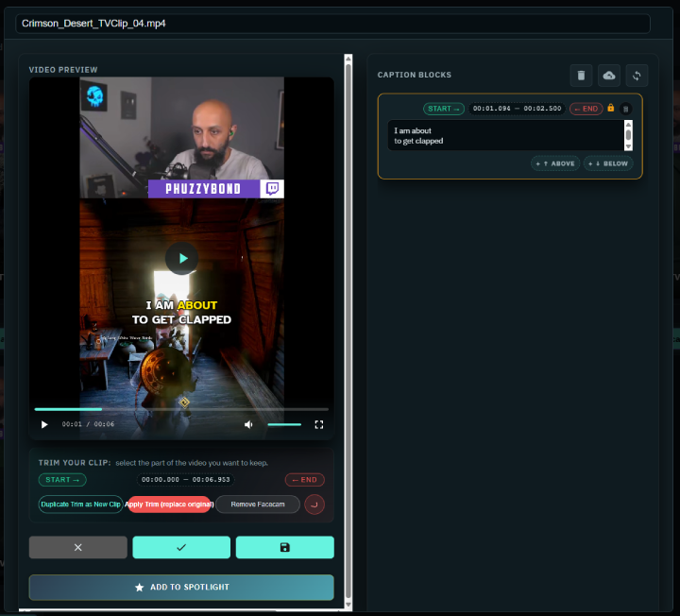This screenshot has height=616, width=680.
Task: Enter fullscreen video mode
Action: tap(319, 424)
